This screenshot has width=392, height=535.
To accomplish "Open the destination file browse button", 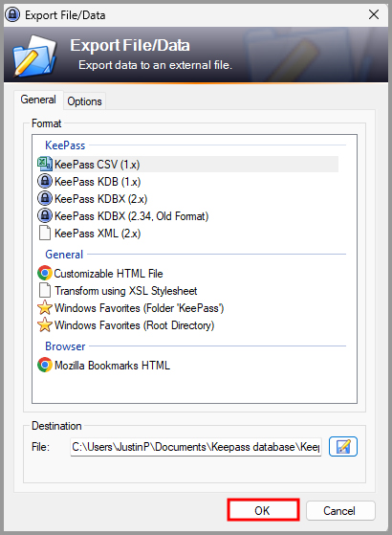I will point(343,446).
